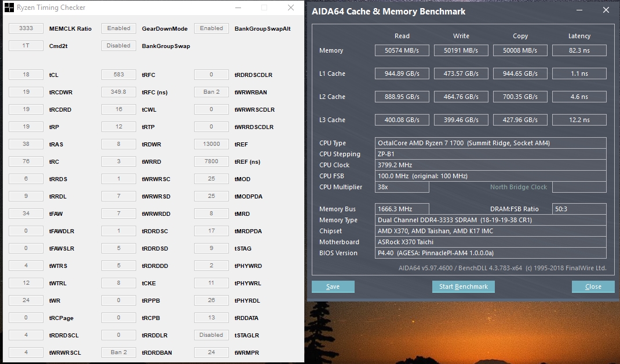Click the tRFC value field

pos(119,75)
